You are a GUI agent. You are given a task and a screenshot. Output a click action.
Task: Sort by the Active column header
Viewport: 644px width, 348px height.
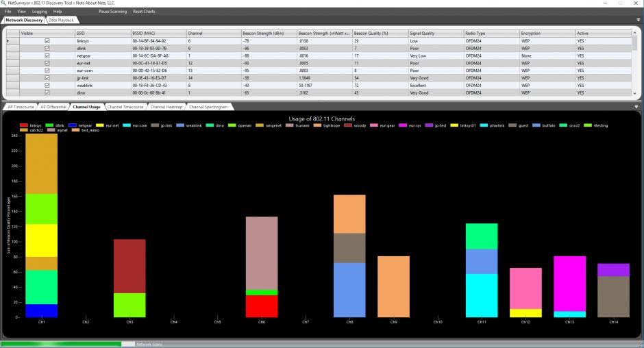(x=603, y=34)
